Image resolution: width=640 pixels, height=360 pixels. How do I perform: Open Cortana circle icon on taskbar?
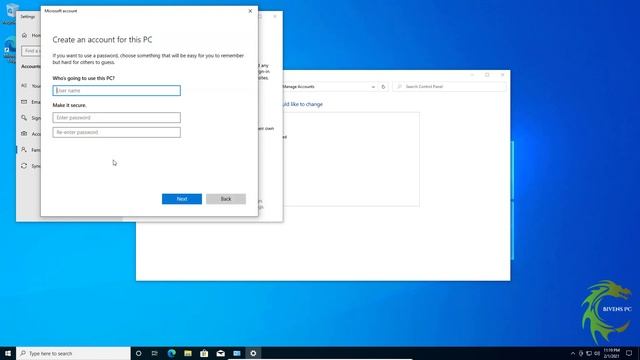point(138,353)
